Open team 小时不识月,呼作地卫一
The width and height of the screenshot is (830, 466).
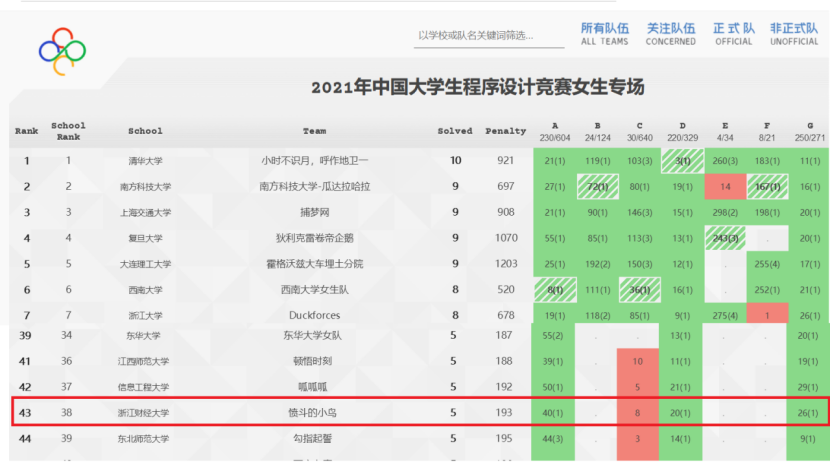(x=315, y=160)
